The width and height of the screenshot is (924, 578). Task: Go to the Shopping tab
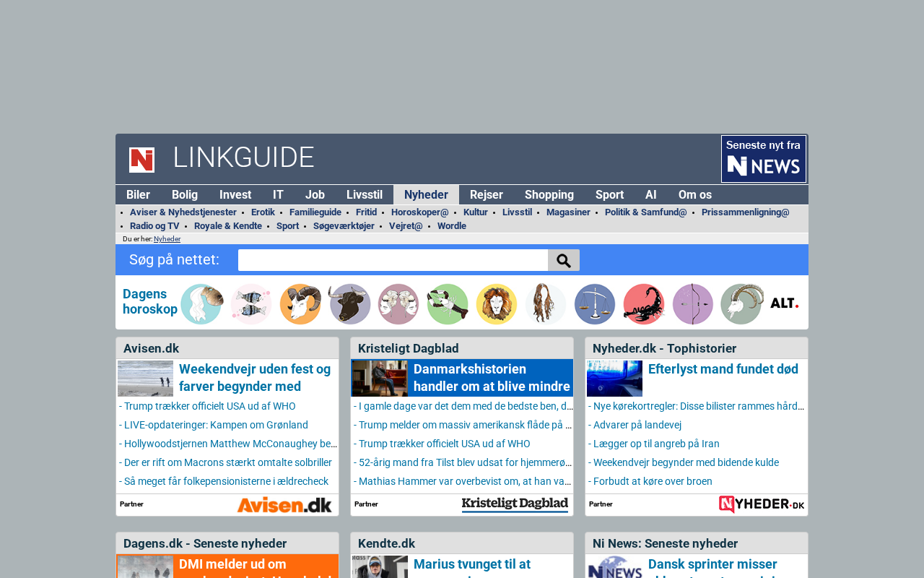pos(549,195)
